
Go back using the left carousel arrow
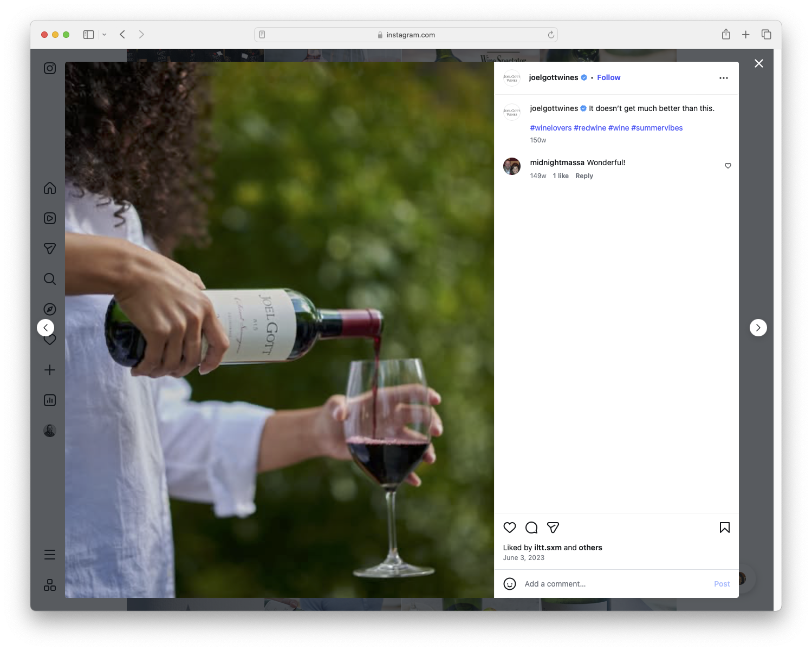pos(46,327)
